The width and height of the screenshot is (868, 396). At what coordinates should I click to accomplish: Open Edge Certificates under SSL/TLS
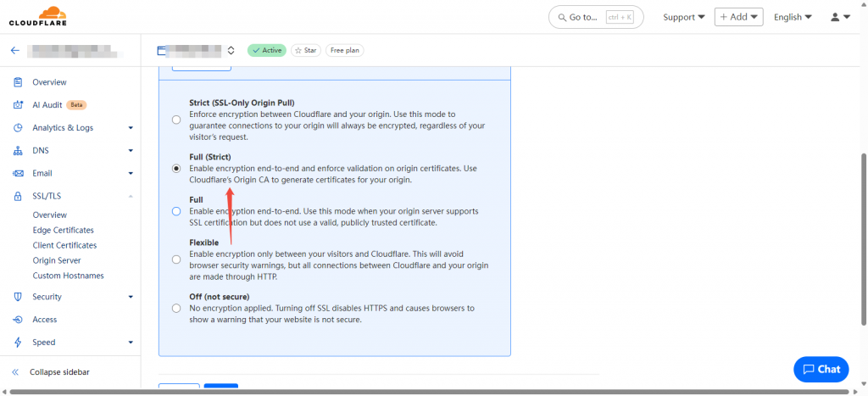(63, 230)
